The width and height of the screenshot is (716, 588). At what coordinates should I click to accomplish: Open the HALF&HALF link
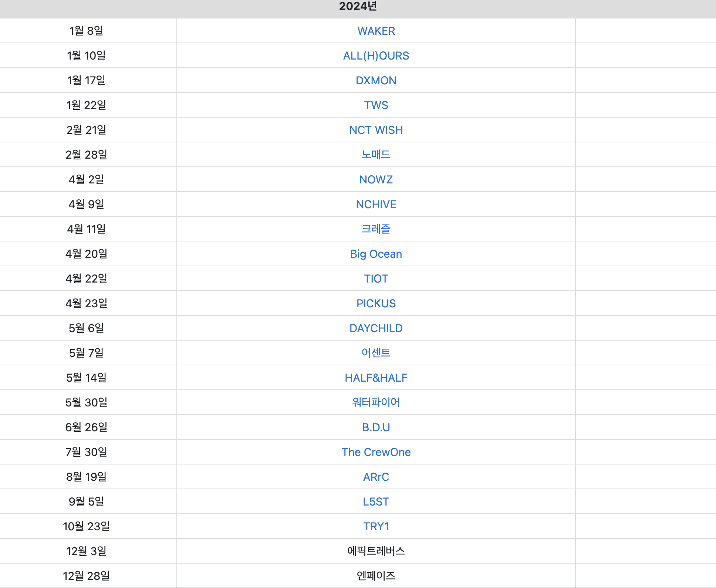tap(376, 378)
